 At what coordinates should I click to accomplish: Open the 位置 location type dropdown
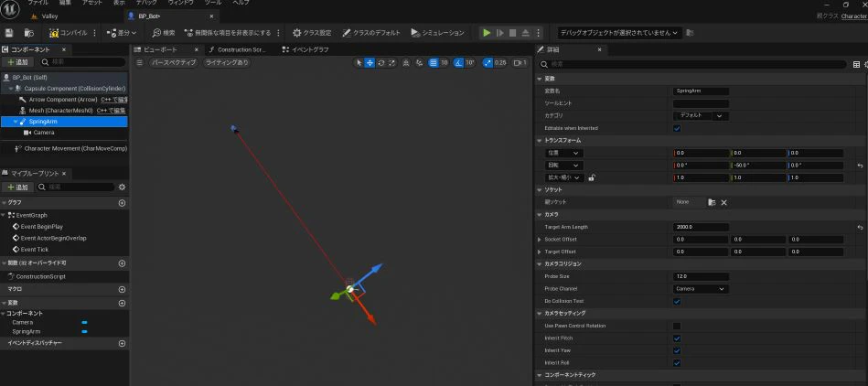[563, 153]
